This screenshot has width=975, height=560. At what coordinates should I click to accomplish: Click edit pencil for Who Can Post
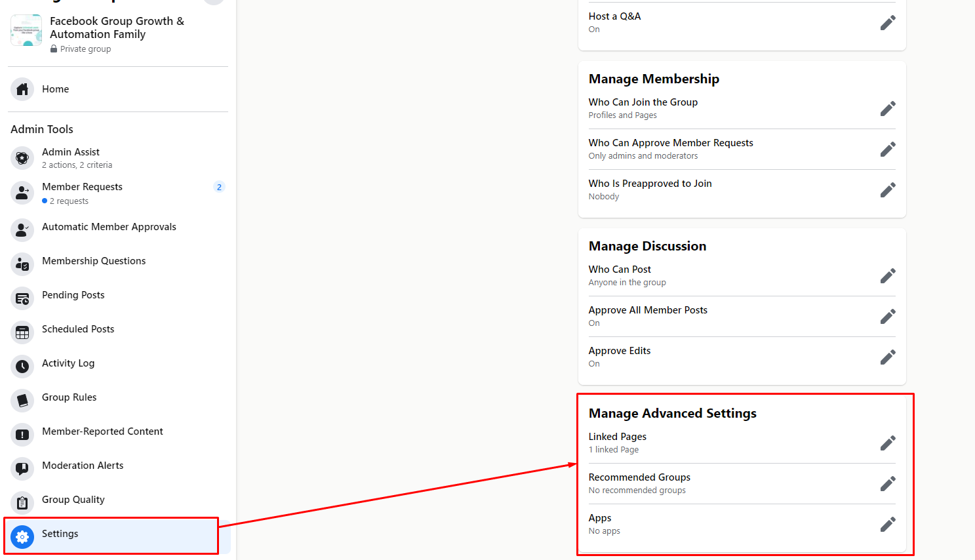tap(888, 276)
